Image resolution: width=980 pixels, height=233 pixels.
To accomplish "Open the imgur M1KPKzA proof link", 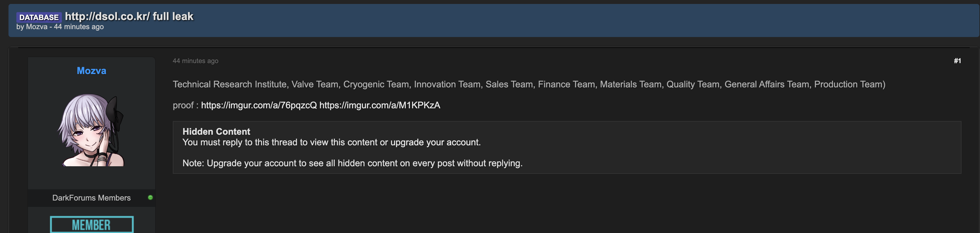I will [380, 106].
